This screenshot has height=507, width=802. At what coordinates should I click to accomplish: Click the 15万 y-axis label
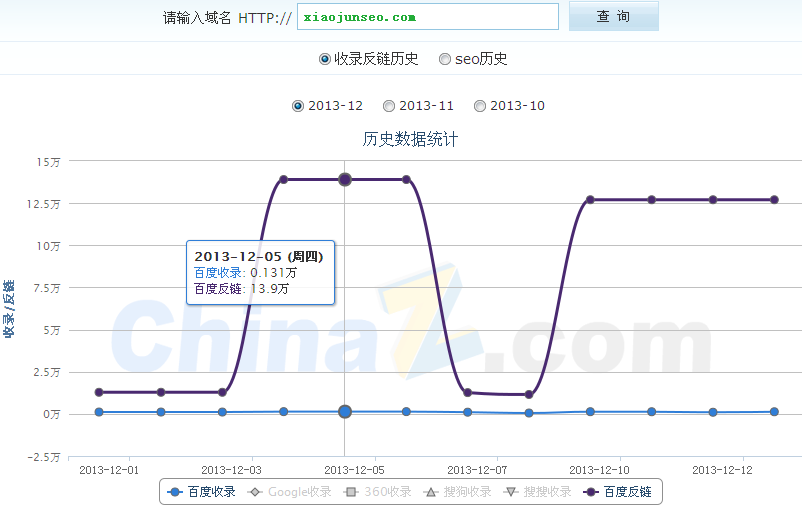[49, 162]
